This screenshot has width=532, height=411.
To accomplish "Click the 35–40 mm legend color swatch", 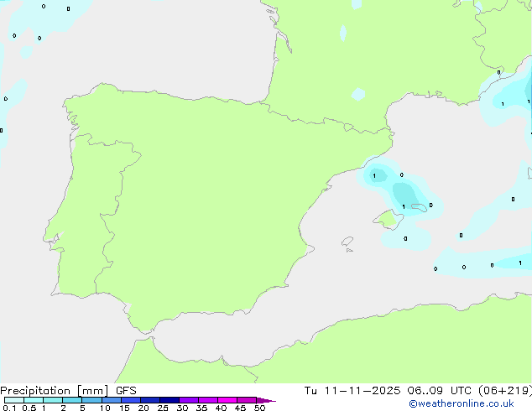I will pos(208,400).
